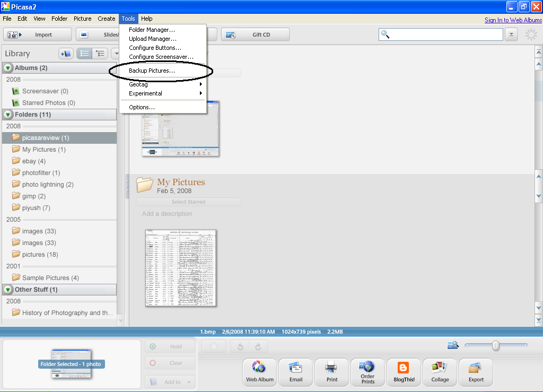Rotate the photo clockwise
Screen dimensions: 543x392
click(258, 346)
